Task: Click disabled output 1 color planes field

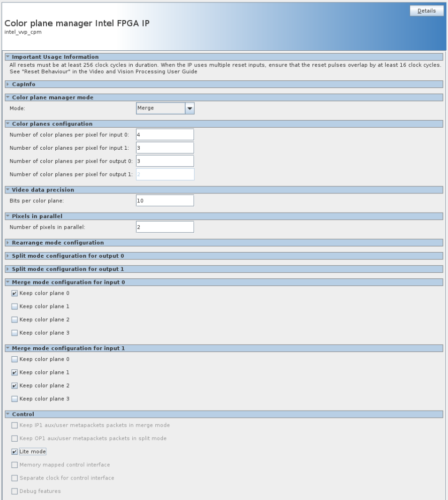Action: [x=165, y=174]
